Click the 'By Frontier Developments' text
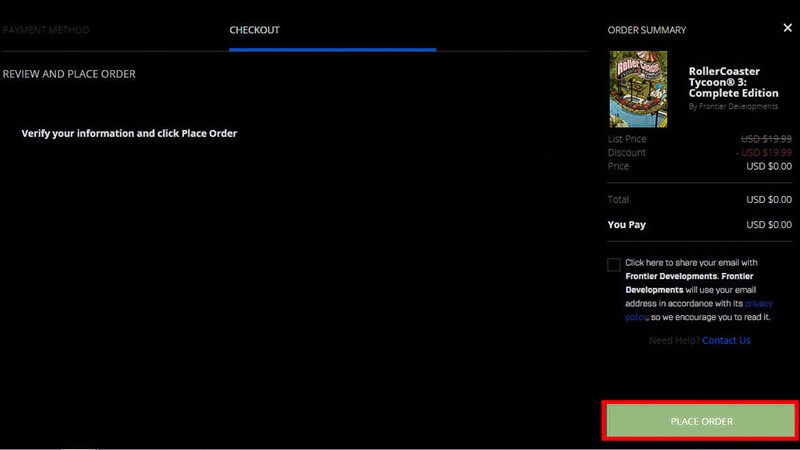The width and height of the screenshot is (800, 450). 733,106
